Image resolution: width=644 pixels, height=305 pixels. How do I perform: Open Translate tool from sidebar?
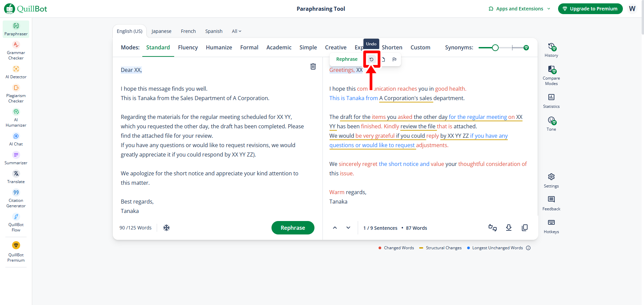[x=16, y=177]
